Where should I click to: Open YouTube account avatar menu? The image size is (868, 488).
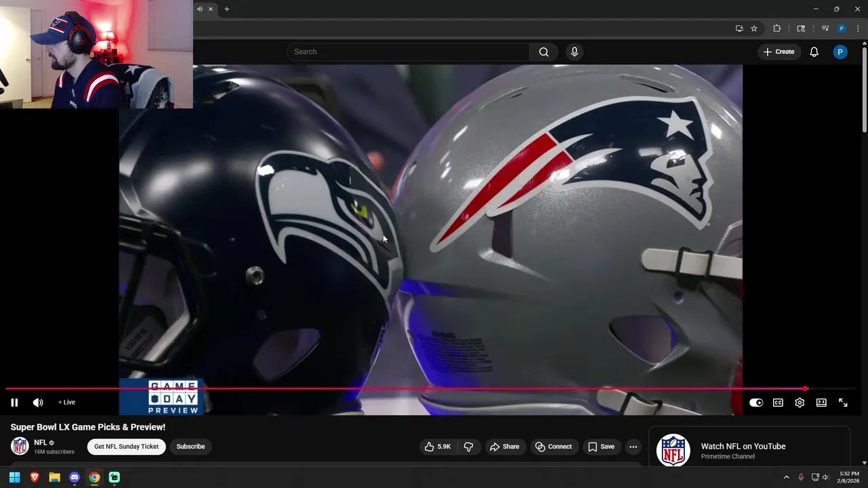pos(840,52)
